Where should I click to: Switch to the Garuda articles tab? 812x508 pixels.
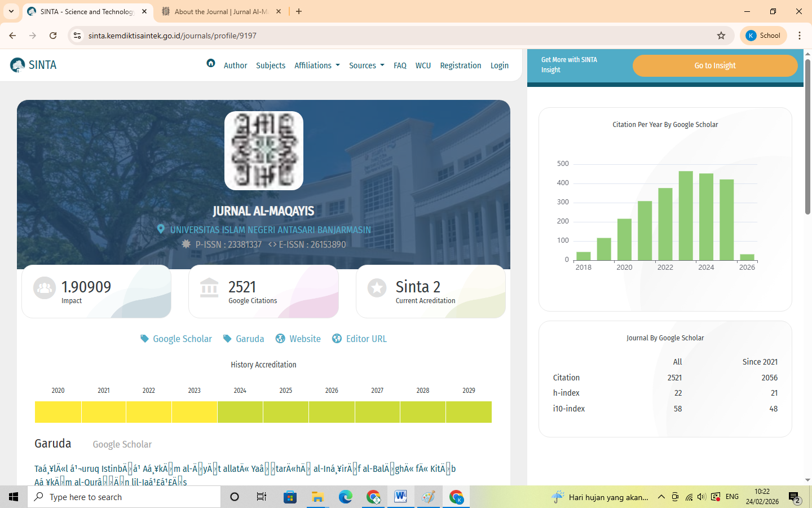tap(53, 444)
